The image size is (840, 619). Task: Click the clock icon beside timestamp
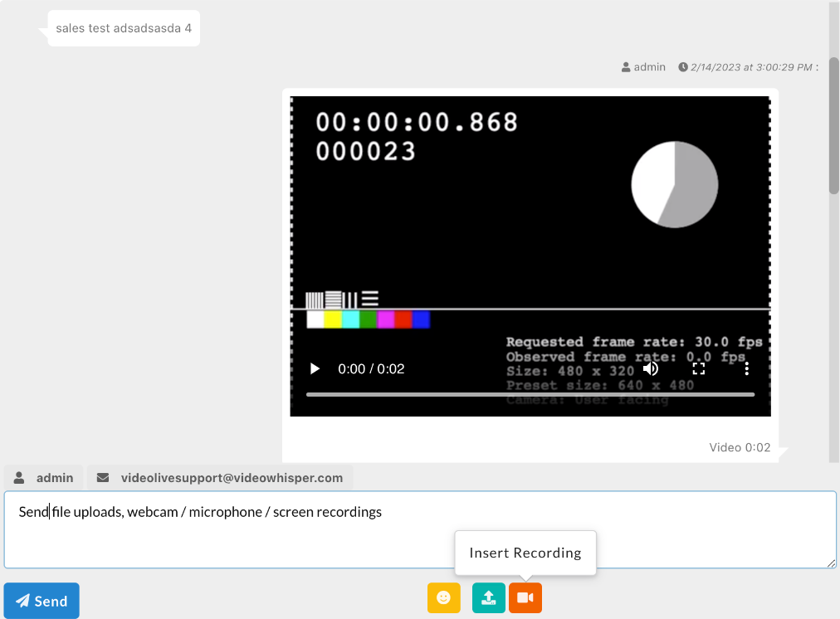click(x=682, y=67)
